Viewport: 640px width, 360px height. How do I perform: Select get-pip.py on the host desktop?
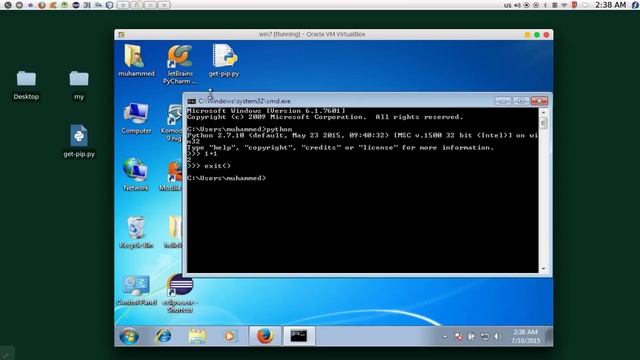point(79,141)
